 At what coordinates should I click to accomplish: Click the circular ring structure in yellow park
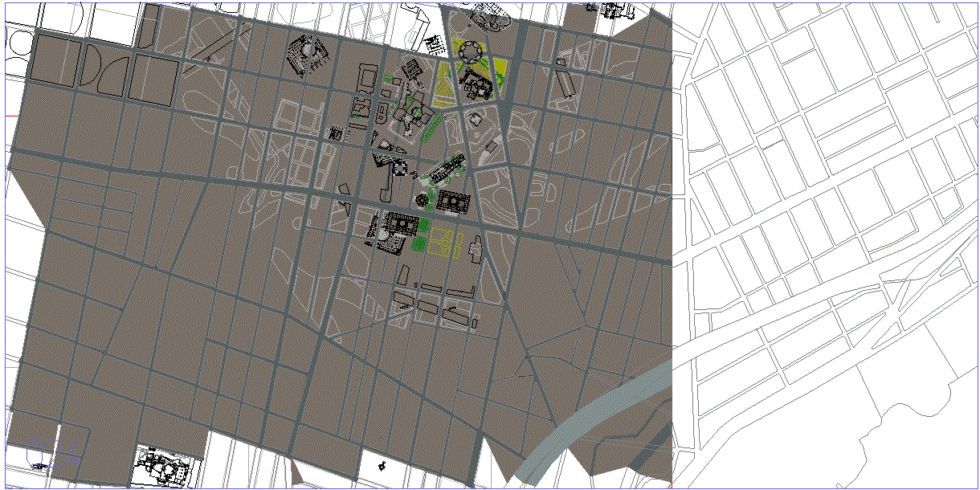(470, 52)
